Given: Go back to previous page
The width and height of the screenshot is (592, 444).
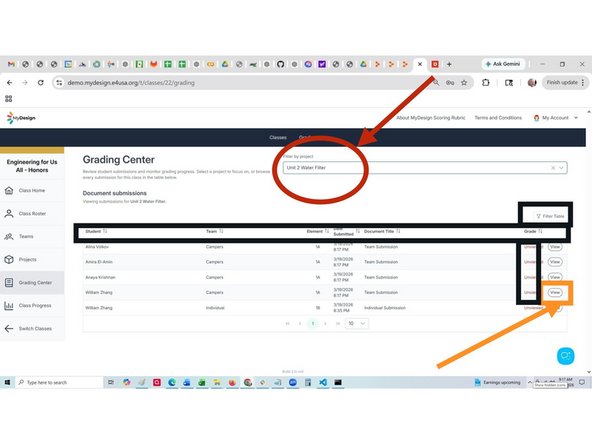Looking at the screenshot, I should (10, 83).
